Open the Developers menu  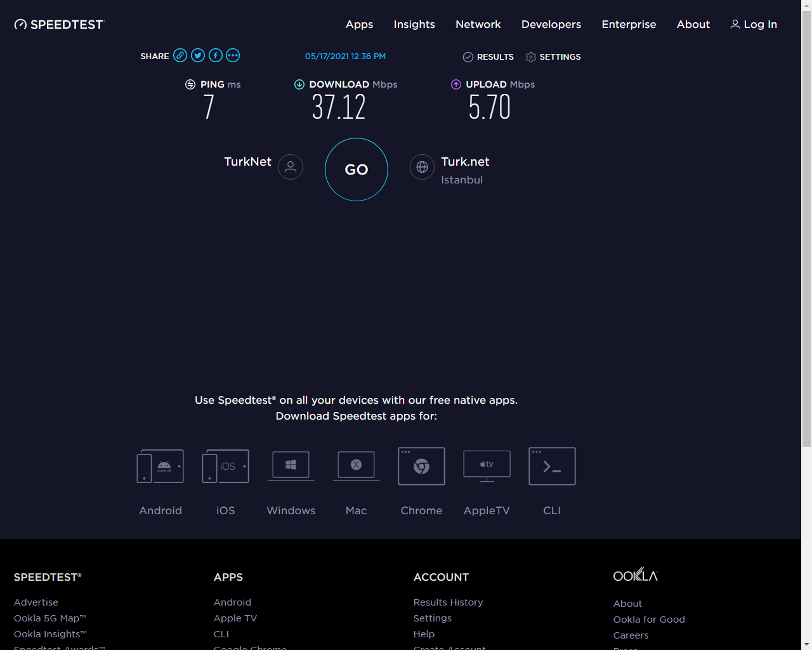click(551, 24)
